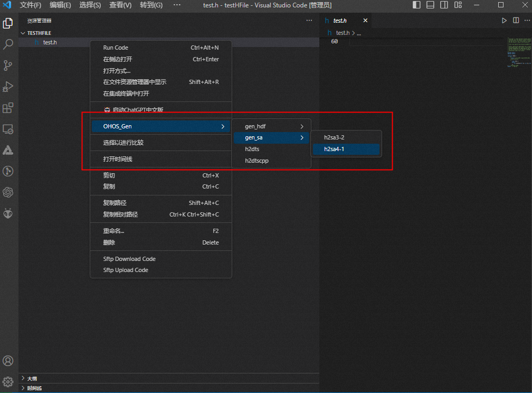The height and width of the screenshot is (393, 532).
Task: Click the Run Code play button
Action: [x=504, y=21]
